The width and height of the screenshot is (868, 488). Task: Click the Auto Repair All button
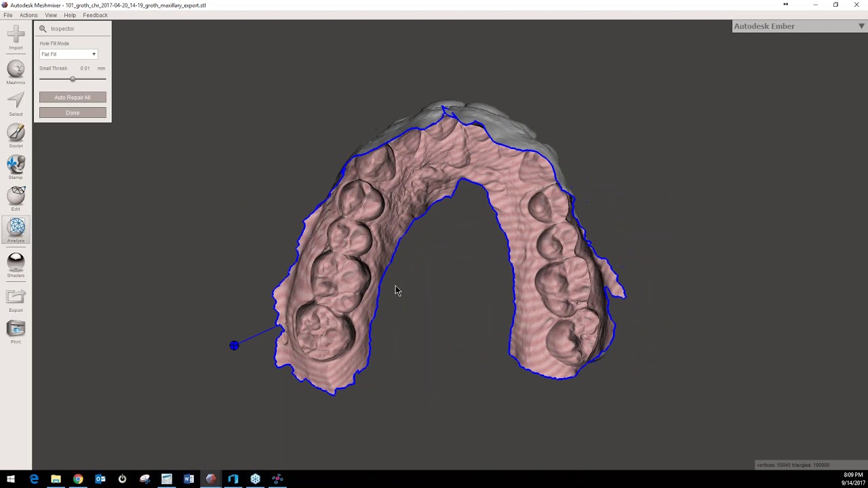point(73,97)
